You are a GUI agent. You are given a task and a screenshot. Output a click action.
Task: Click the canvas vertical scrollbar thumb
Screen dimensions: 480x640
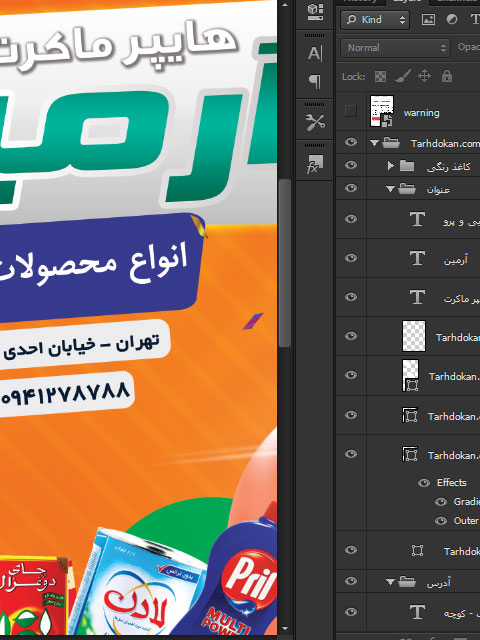[285, 263]
